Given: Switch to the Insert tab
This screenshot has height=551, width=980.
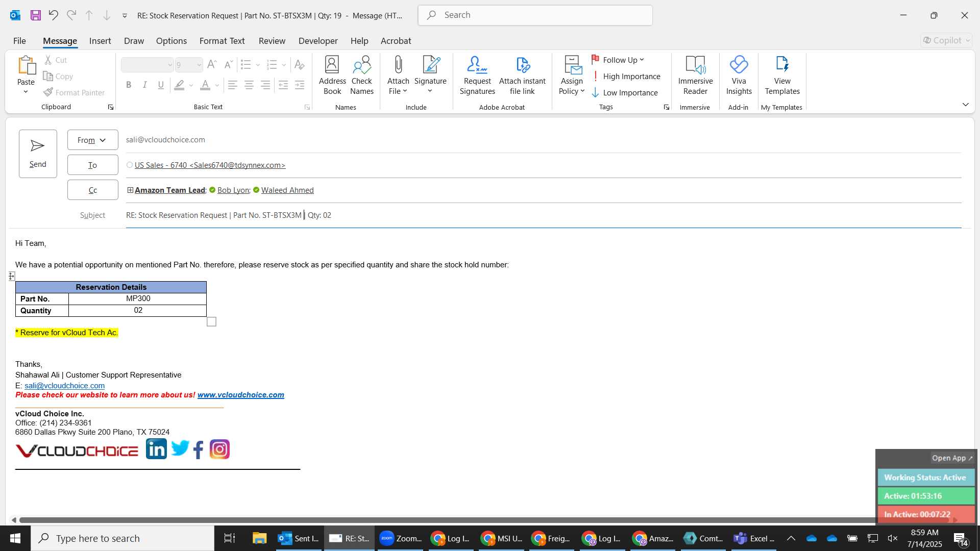Looking at the screenshot, I should click(x=100, y=41).
